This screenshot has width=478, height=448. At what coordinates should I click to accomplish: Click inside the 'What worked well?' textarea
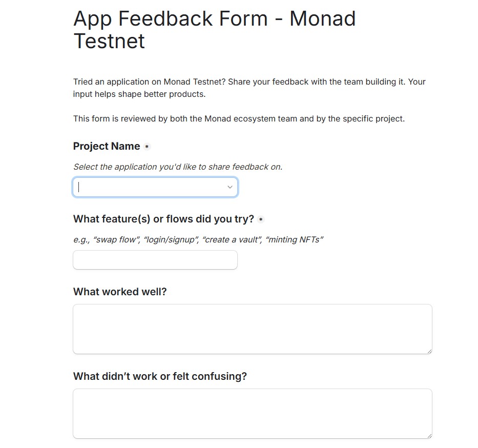pos(252,329)
